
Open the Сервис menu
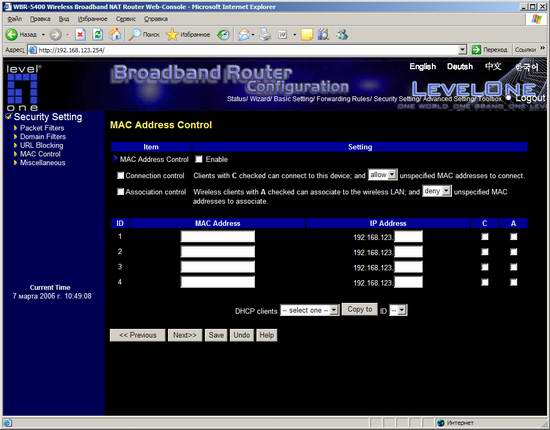coord(125,19)
